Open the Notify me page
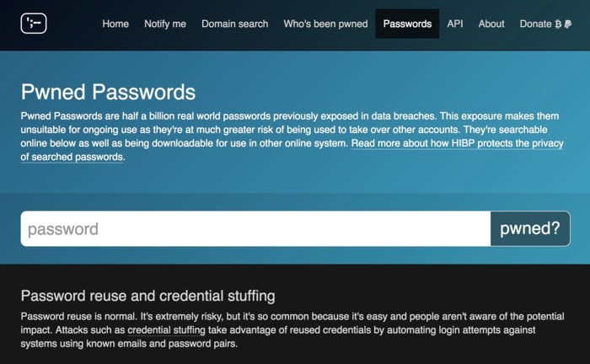This screenshot has width=590, height=364. point(165,24)
